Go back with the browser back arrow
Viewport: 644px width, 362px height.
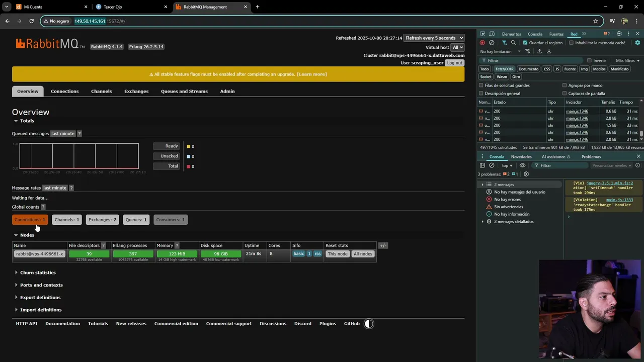click(7, 21)
